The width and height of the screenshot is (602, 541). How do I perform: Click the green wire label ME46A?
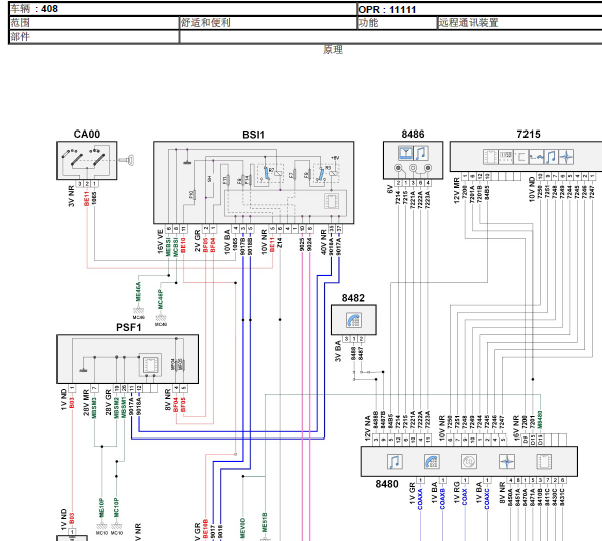coord(138,291)
